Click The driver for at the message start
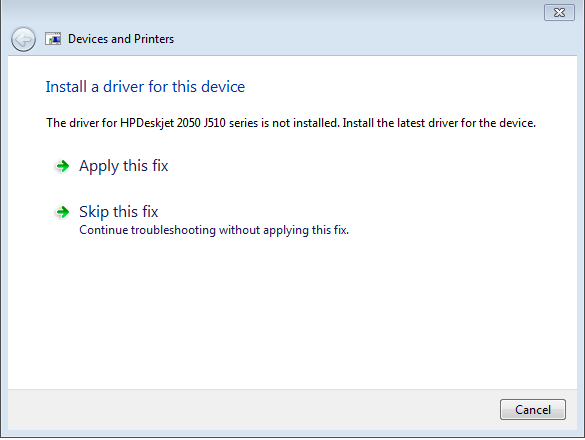Image resolution: width=585 pixels, height=440 pixels. (x=82, y=123)
